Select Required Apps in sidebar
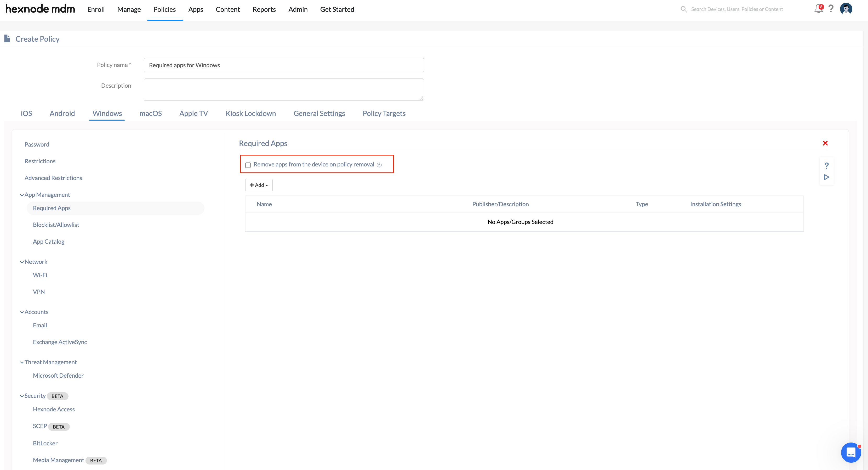Screen dimensions: 868x470 point(115,208)
